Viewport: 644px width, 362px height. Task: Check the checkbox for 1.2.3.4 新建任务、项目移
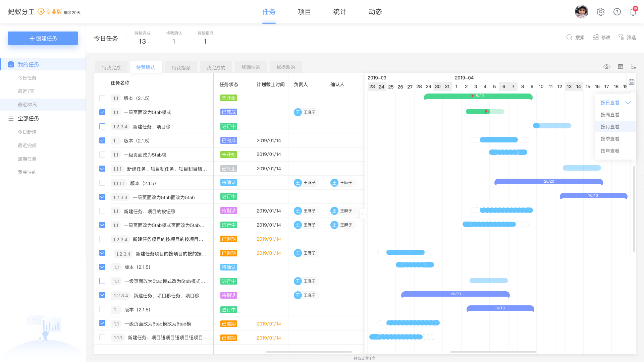102,126
